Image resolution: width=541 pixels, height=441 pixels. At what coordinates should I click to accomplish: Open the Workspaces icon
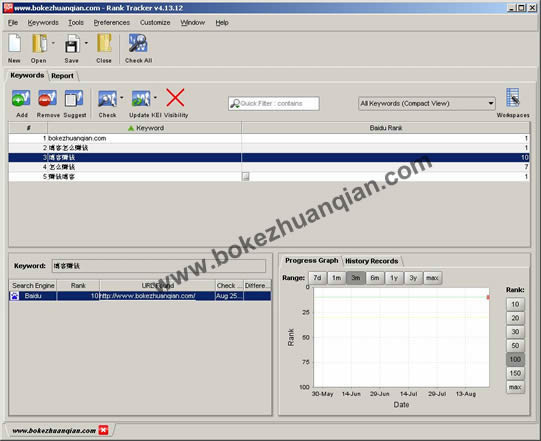[513, 98]
